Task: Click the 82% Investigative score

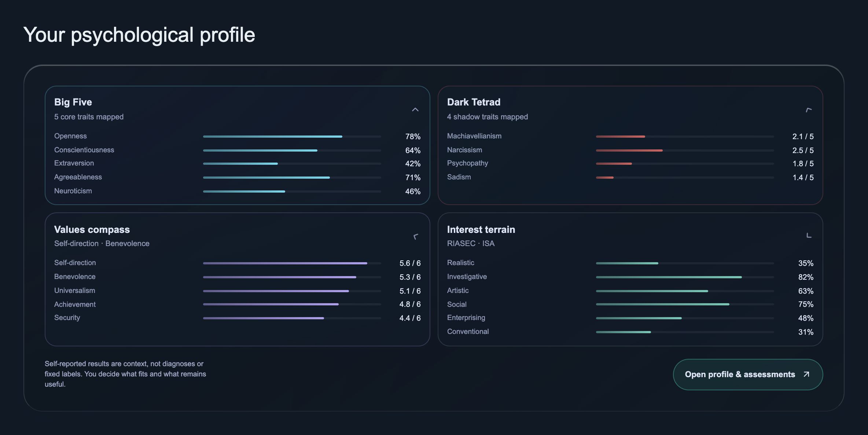Action: [806, 277]
